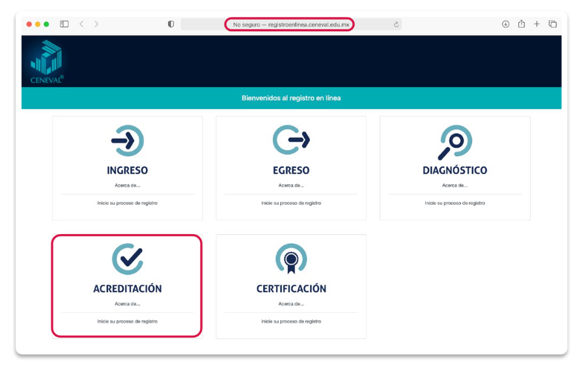Open a new tab with plus icon
This screenshot has height=372, width=588.
pos(537,24)
